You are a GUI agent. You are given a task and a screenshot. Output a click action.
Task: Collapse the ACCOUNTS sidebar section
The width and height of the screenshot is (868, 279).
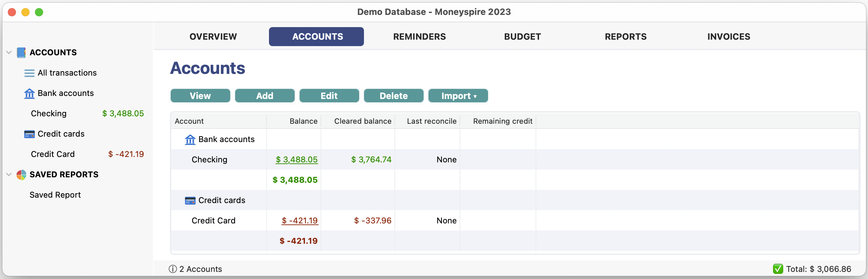9,53
